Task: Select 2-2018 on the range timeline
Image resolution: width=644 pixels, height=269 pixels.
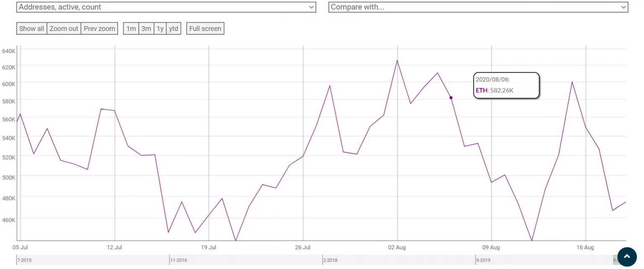Action: click(x=330, y=260)
